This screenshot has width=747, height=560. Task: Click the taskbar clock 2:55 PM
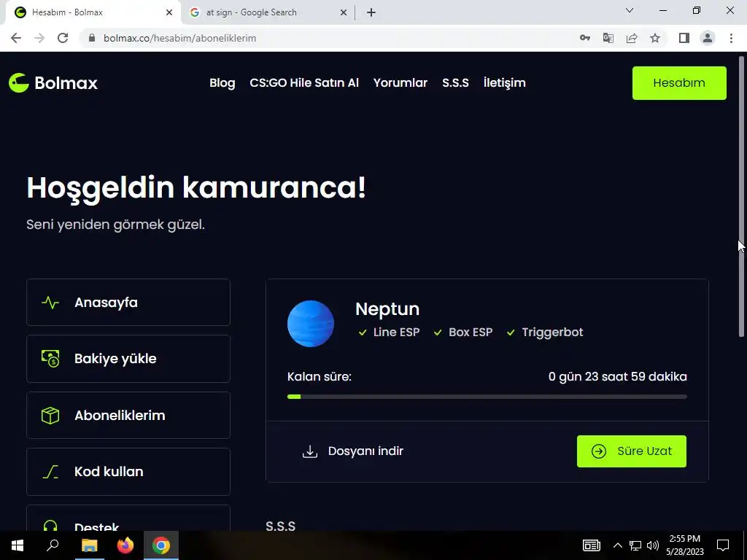[684, 545]
